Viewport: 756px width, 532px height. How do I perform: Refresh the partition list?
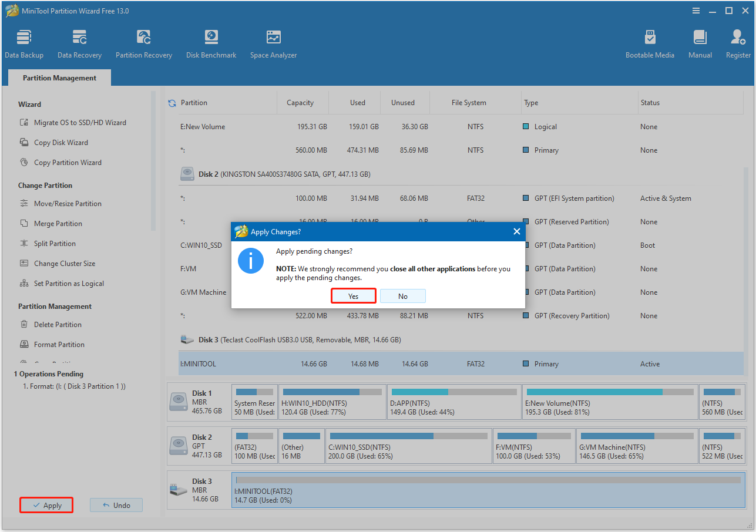tap(171, 102)
